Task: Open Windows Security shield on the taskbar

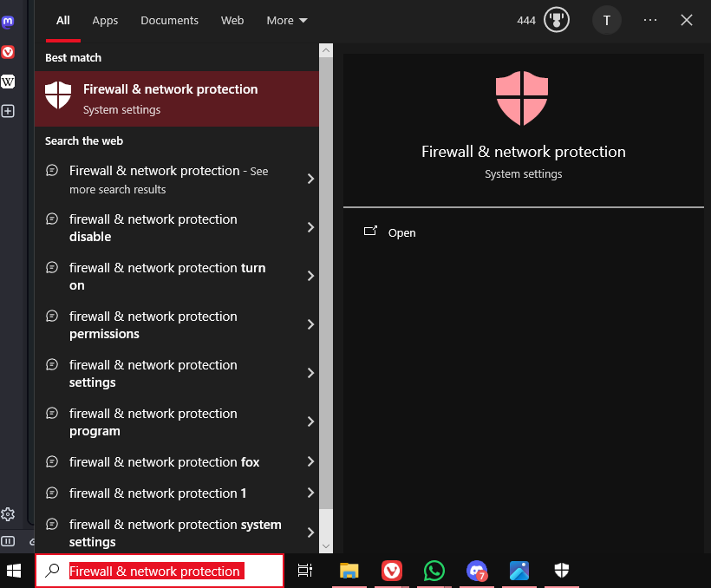Action: (x=562, y=571)
